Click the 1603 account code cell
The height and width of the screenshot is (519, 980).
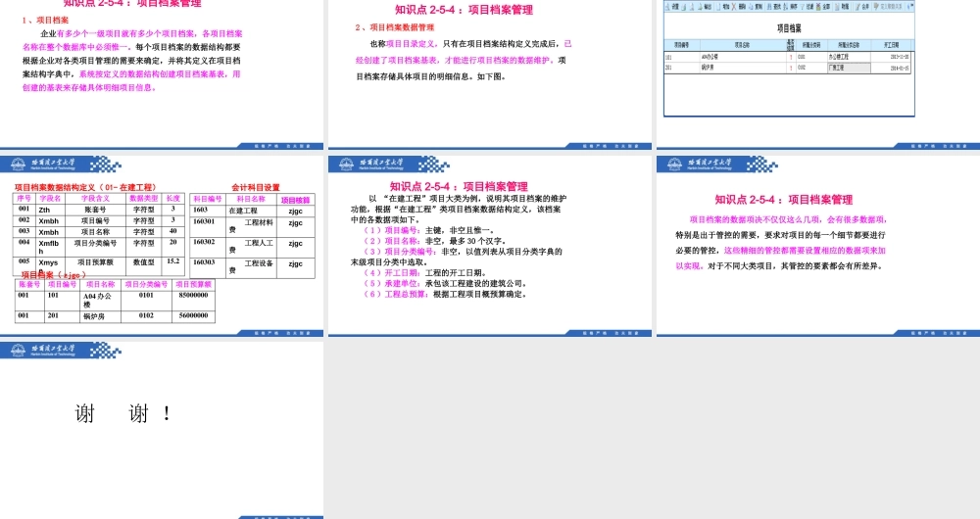coord(208,211)
